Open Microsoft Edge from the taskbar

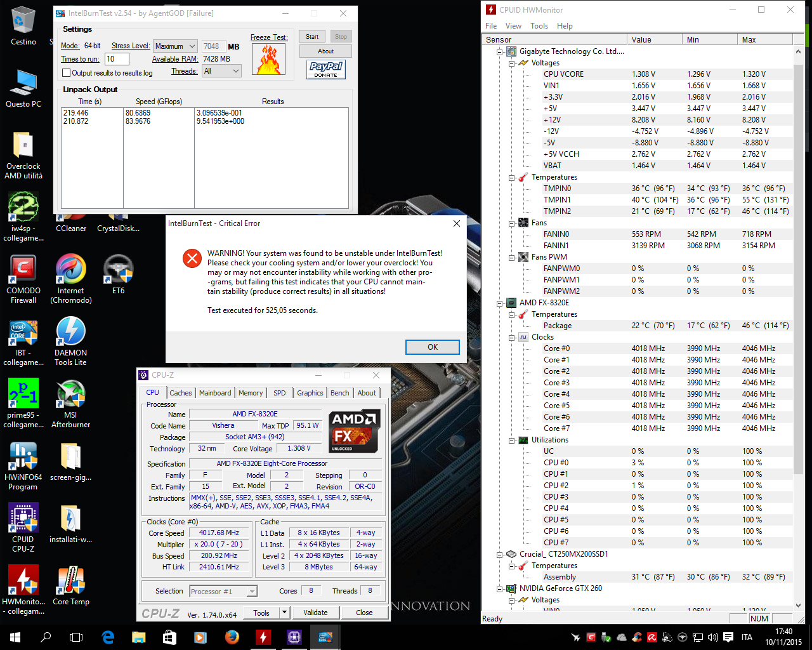coord(108,637)
